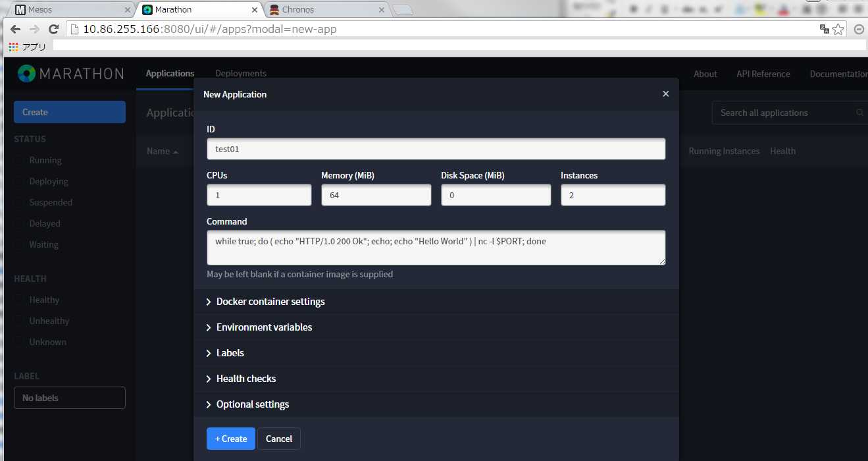Click the Instances input field
The height and width of the screenshot is (461, 868).
pyautogui.click(x=613, y=195)
